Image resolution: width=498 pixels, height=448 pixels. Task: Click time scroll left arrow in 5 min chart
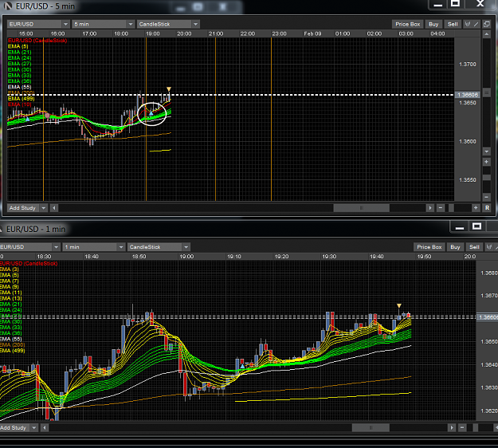click(54, 208)
